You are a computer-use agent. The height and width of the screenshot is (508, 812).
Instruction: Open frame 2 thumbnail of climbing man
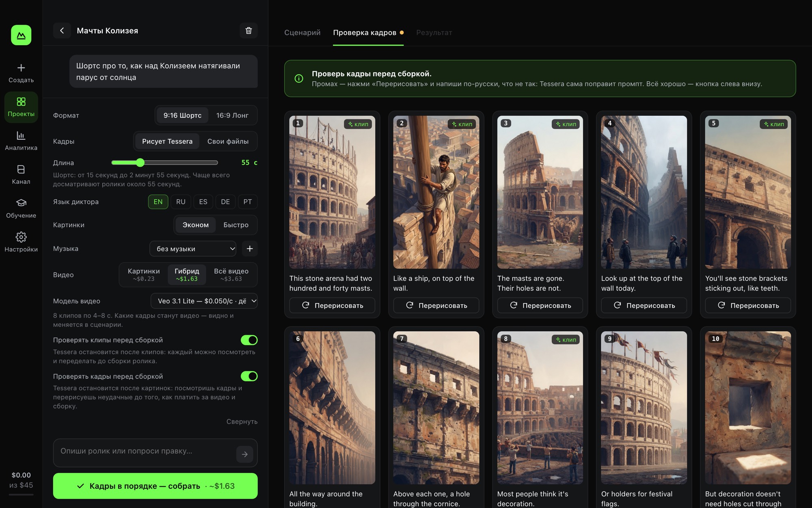coord(436,192)
